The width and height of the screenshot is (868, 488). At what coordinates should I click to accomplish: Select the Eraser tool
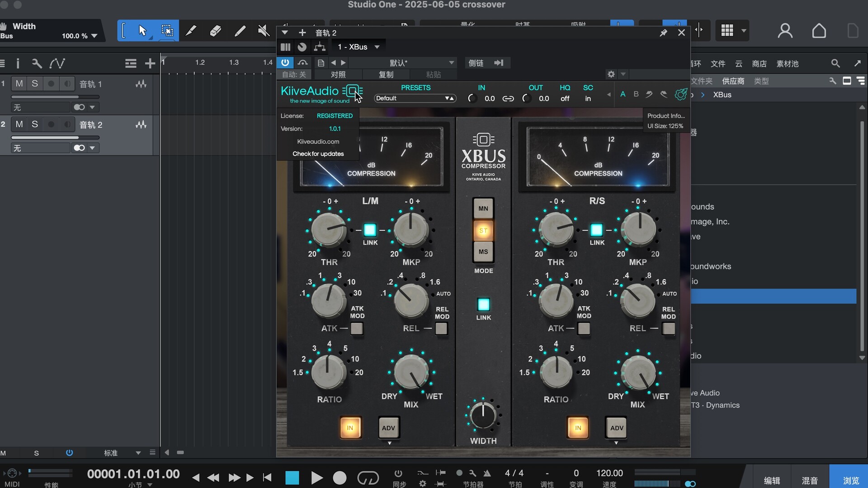[216, 31]
